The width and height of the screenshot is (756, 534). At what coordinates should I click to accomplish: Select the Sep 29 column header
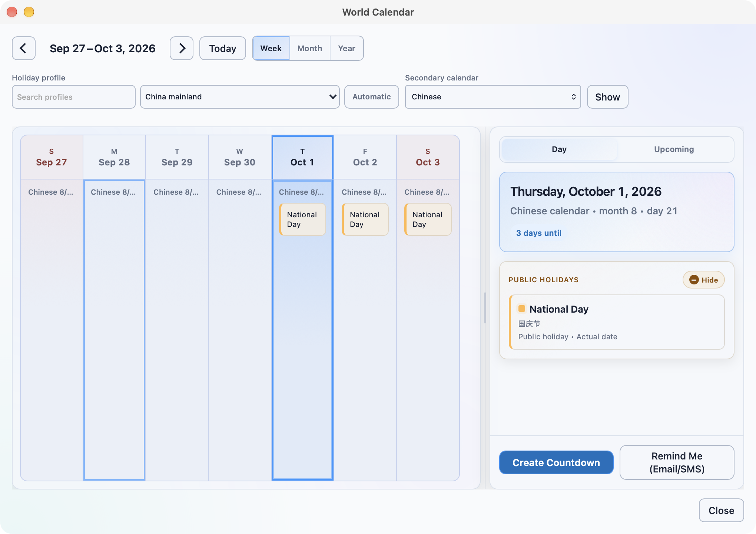pyautogui.click(x=177, y=157)
